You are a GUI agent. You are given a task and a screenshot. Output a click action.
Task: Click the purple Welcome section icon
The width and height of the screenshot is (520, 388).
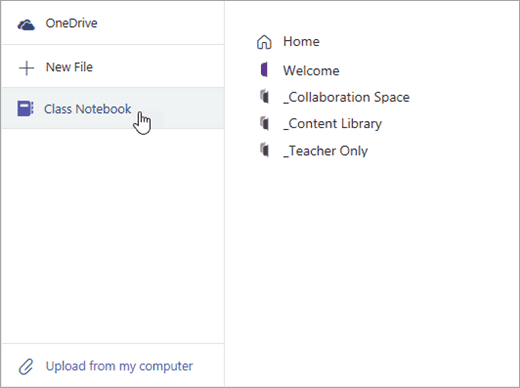[x=264, y=70]
